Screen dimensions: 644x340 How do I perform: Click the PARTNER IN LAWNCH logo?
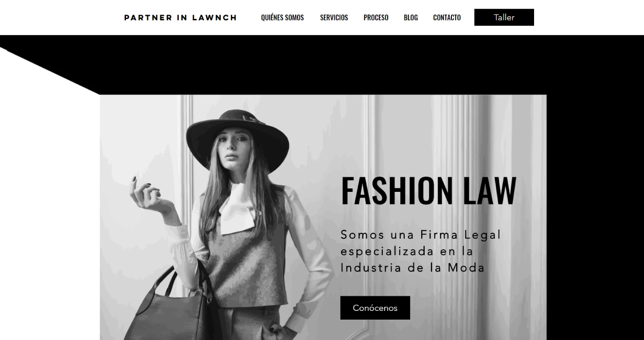coord(180,17)
